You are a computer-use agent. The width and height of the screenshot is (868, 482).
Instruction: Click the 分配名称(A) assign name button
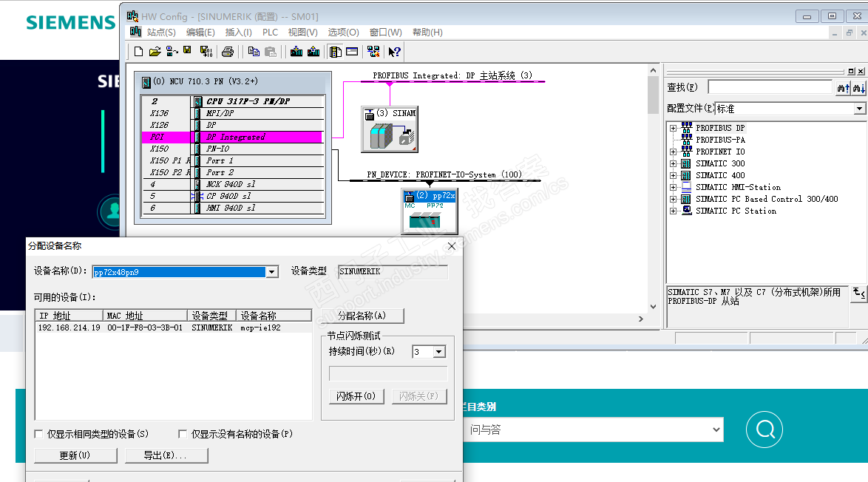click(362, 316)
